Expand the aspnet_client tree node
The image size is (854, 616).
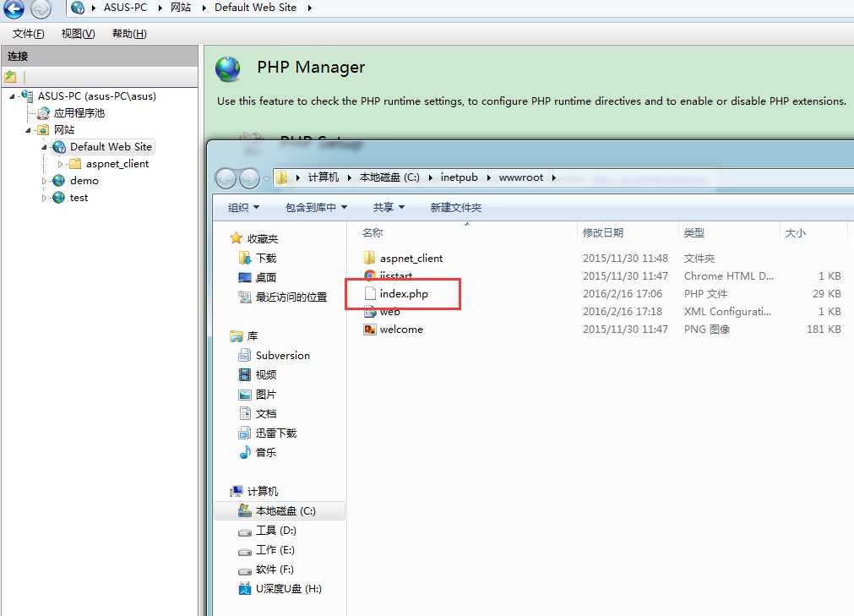click(60, 164)
